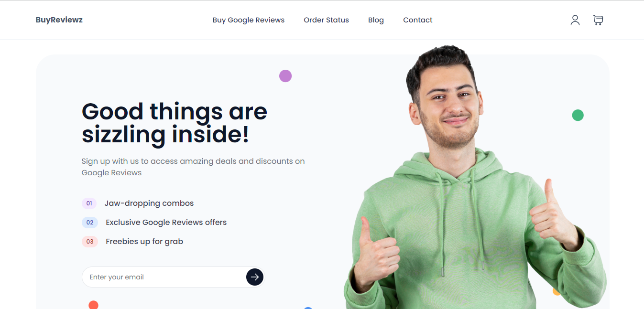Click the Good things are sizzling heading
This screenshot has height=309, width=644.
[x=175, y=123]
